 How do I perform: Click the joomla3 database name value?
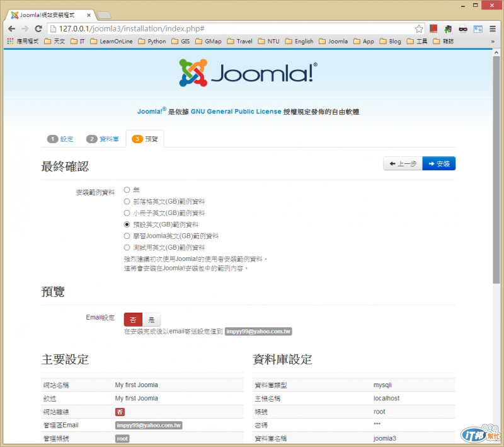point(385,439)
